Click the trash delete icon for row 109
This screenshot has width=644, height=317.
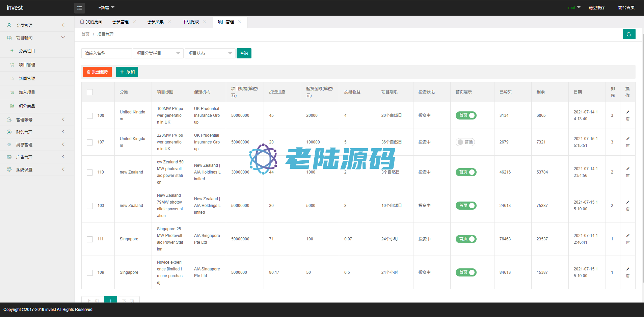click(628, 276)
